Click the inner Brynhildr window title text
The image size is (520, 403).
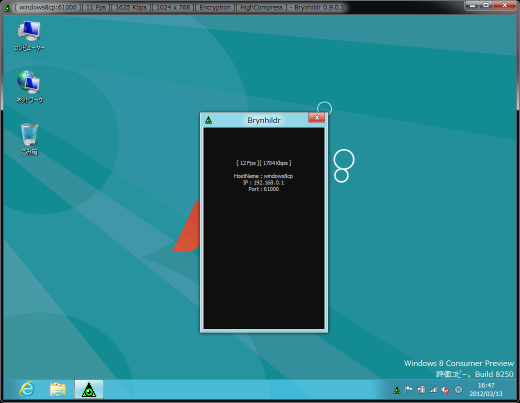tap(264, 120)
